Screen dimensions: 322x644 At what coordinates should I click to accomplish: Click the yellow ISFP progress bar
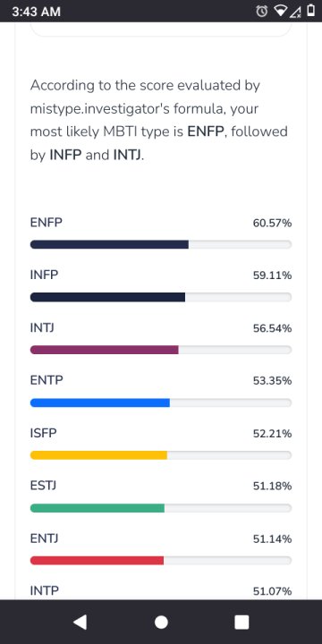coord(161,455)
